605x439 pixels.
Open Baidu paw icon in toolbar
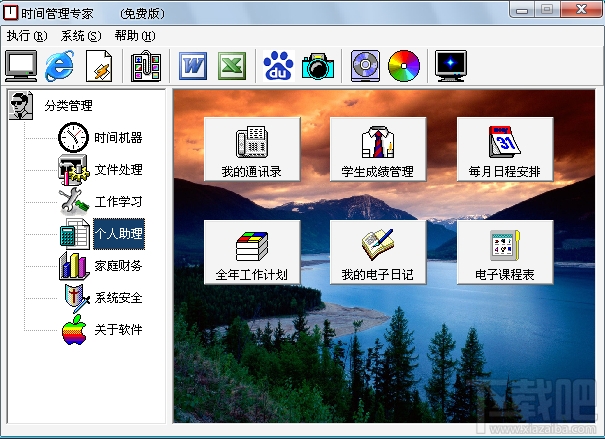(x=279, y=66)
